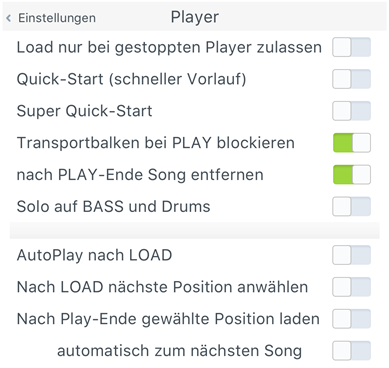Select the Super Quick-Start label text
The height and width of the screenshot is (368, 389).
click(84, 111)
